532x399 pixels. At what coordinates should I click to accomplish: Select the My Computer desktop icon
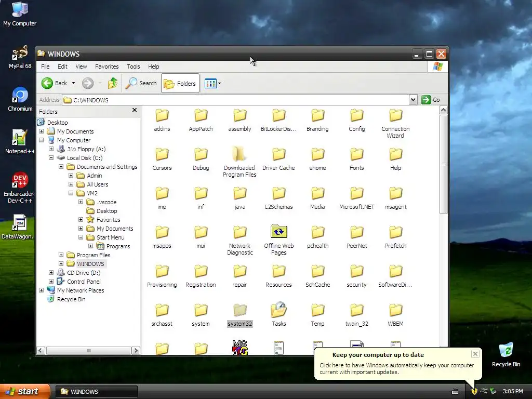pos(20,14)
